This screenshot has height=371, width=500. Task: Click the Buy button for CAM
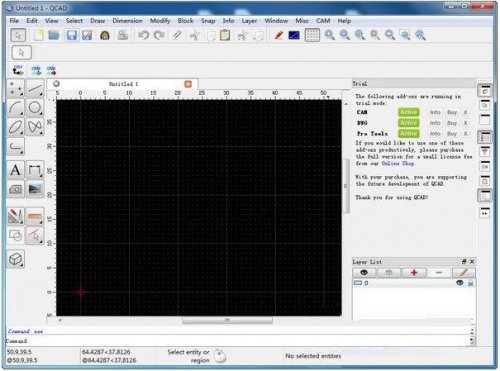(452, 112)
